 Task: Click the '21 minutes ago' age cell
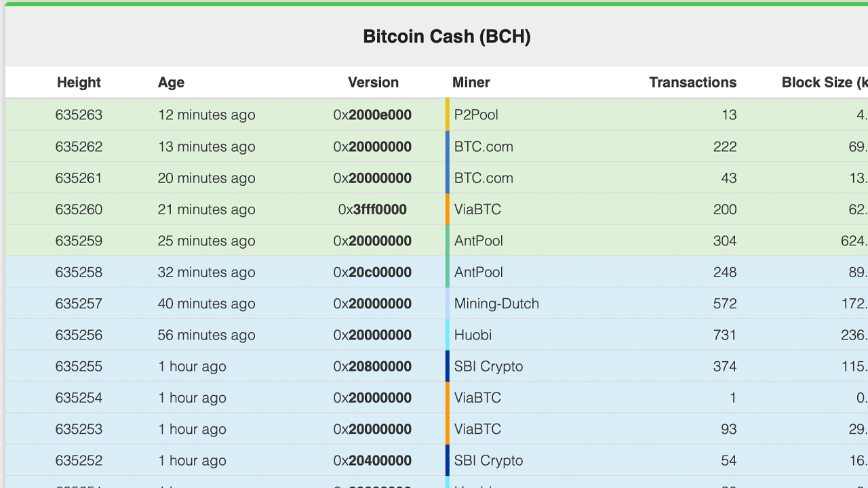(207, 209)
